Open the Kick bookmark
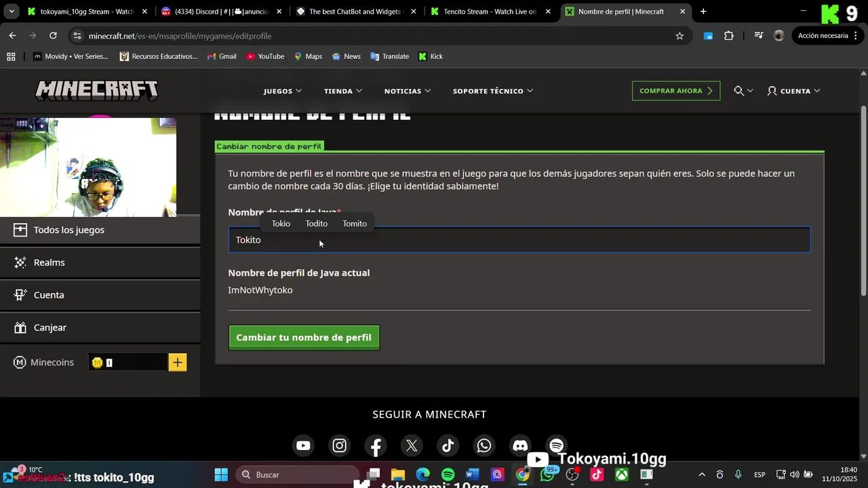The height and width of the screenshot is (488, 868). (x=430, y=56)
